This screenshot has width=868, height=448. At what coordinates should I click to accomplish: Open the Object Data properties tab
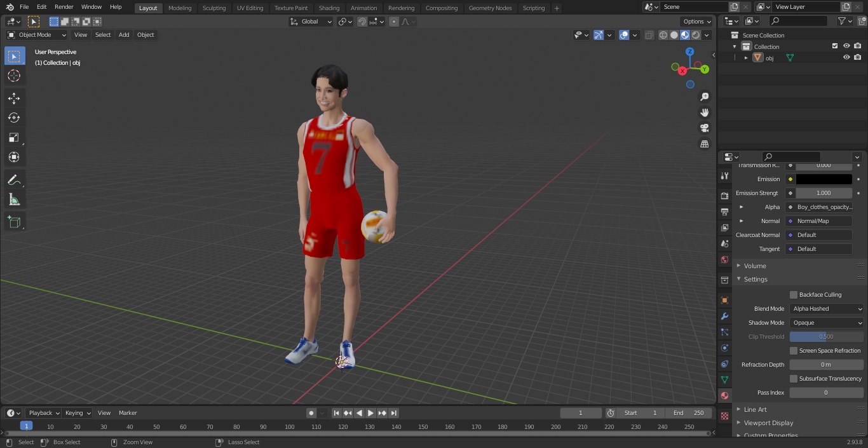(724, 379)
